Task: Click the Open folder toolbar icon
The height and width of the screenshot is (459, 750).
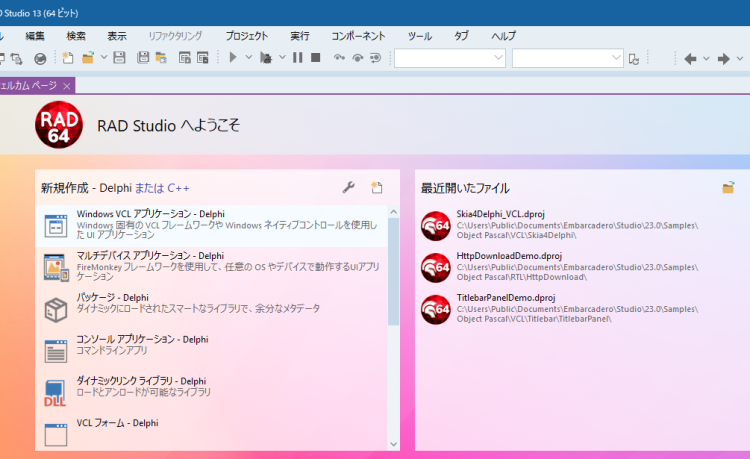Action: tap(87, 58)
